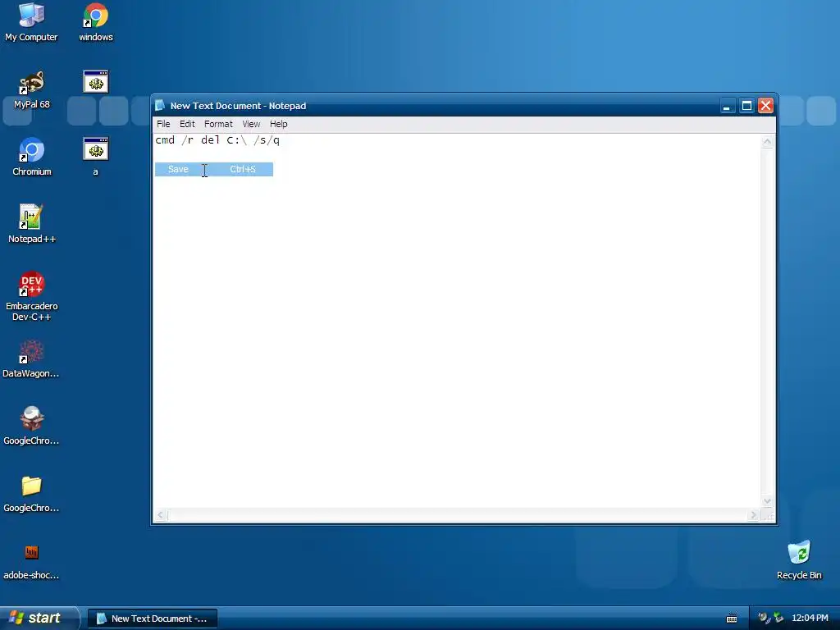Click the vertical scrollbar up arrow

click(x=767, y=142)
